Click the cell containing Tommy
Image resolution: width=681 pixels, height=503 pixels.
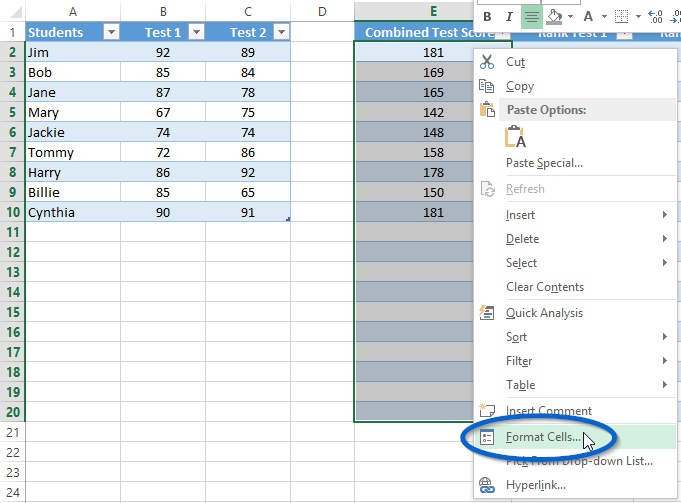click(x=73, y=152)
